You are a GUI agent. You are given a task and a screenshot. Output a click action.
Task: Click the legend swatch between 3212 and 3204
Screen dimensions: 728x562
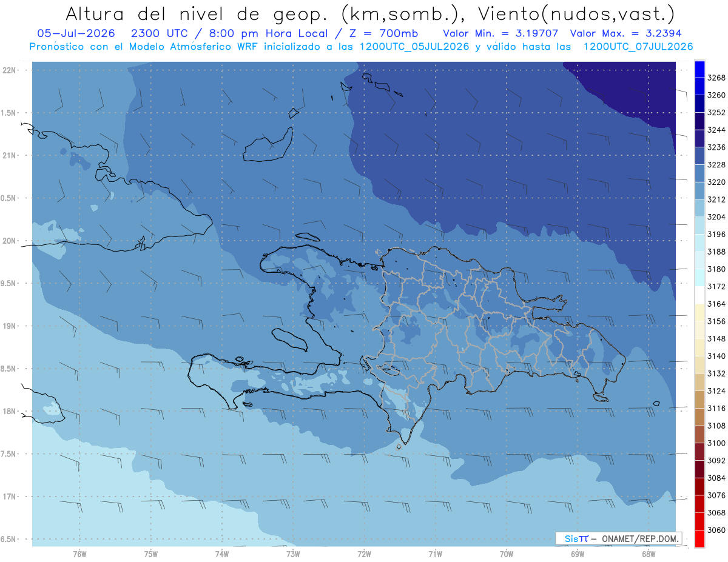pos(699,208)
